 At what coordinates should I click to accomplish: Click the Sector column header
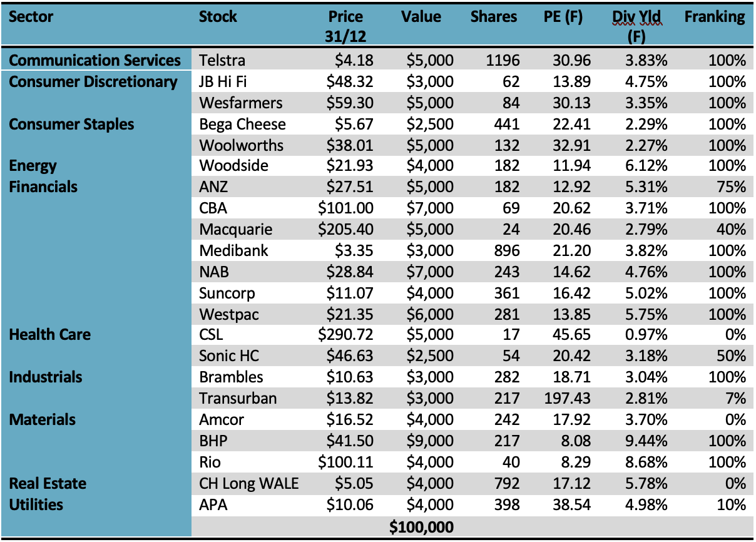coord(31,17)
